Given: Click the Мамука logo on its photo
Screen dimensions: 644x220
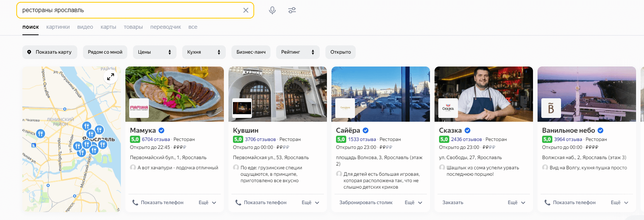Looking at the screenshot, I should tap(139, 108).
